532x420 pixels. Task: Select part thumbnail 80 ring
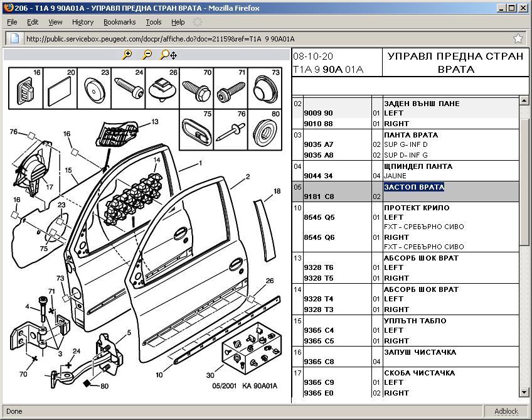point(265,130)
